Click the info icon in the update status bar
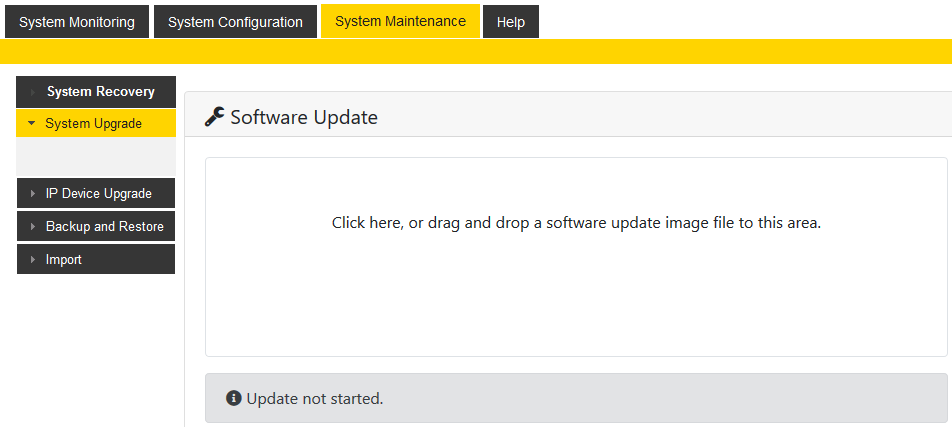Screen dimensions: 952x427 (x=234, y=398)
